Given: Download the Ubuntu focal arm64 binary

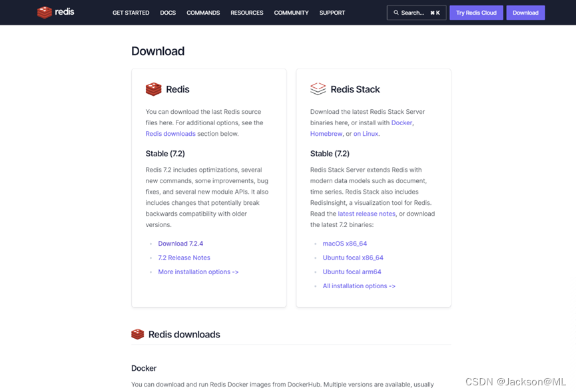Looking at the screenshot, I should 352,272.
